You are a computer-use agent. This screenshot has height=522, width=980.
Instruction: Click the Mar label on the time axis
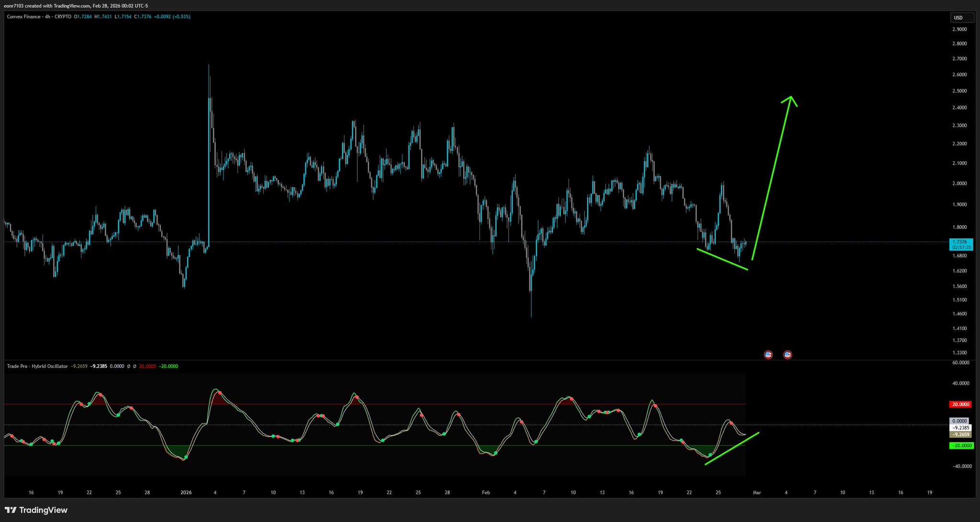757,492
